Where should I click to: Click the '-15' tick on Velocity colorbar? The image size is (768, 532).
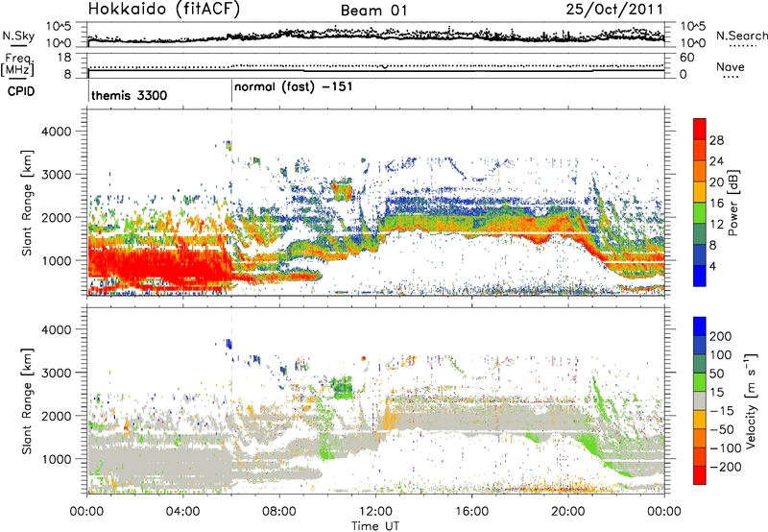click(x=722, y=411)
